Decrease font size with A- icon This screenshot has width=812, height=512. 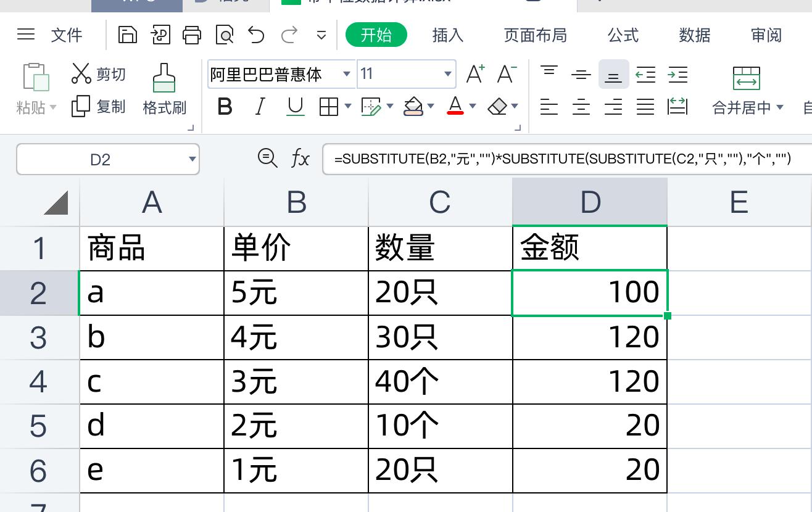coord(506,73)
